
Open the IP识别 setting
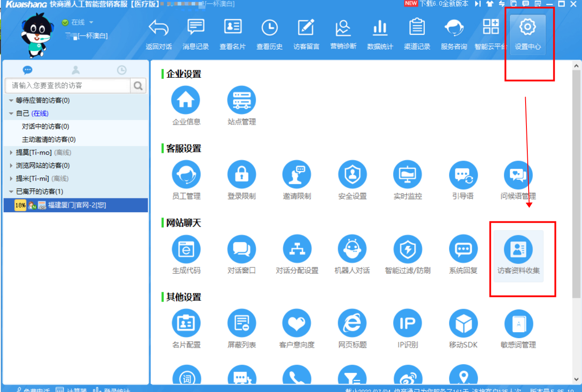(407, 324)
